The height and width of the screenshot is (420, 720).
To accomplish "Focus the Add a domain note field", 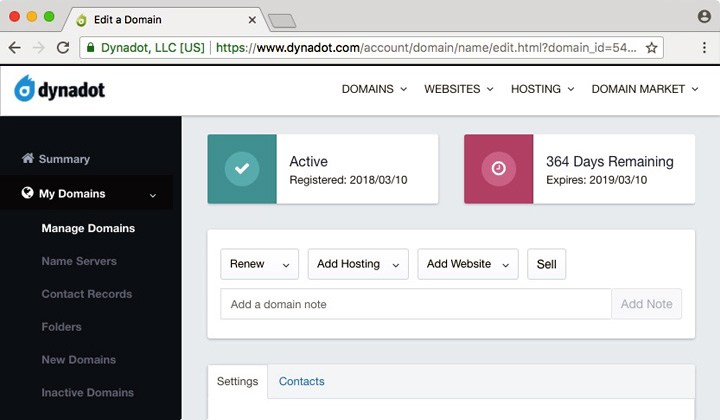I will tap(416, 304).
